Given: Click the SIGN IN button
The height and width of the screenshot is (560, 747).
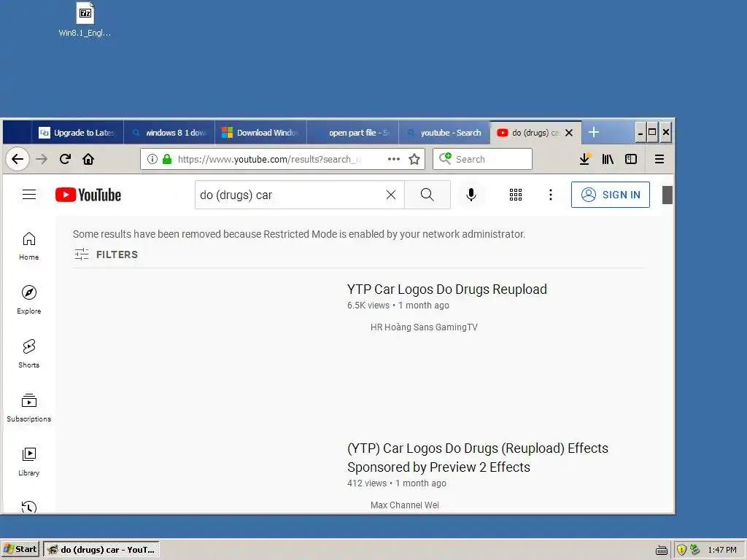Looking at the screenshot, I should (611, 195).
